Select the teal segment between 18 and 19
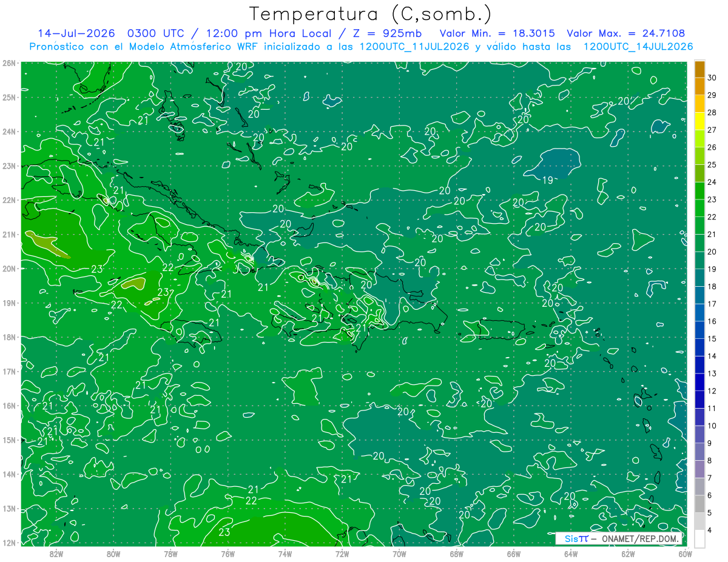The width and height of the screenshot is (728, 562). coord(699,278)
